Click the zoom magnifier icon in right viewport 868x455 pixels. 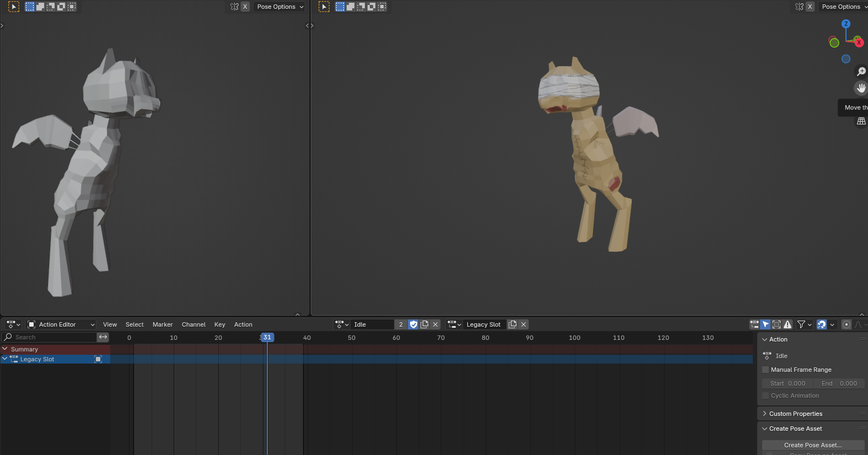click(861, 72)
